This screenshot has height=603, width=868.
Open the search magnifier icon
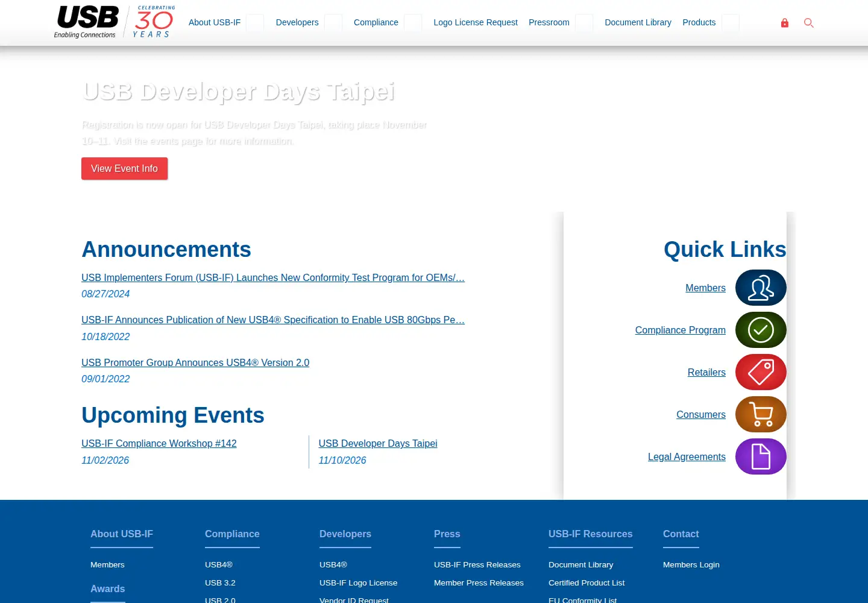[809, 23]
